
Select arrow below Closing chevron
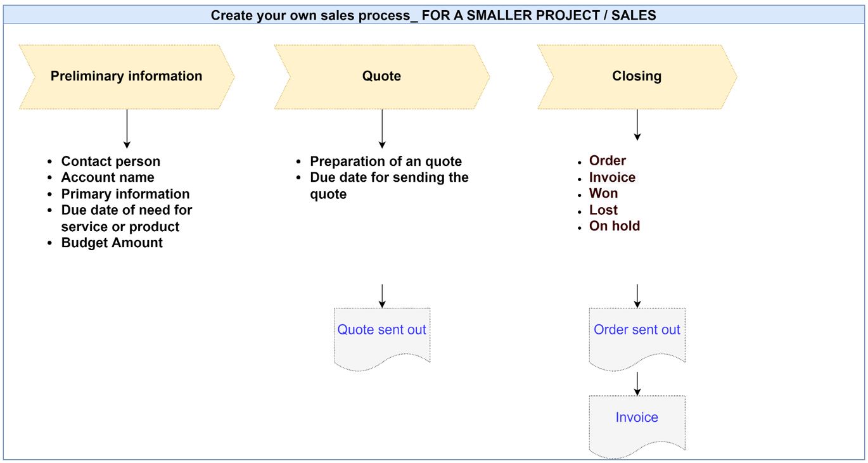click(x=637, y=125)
